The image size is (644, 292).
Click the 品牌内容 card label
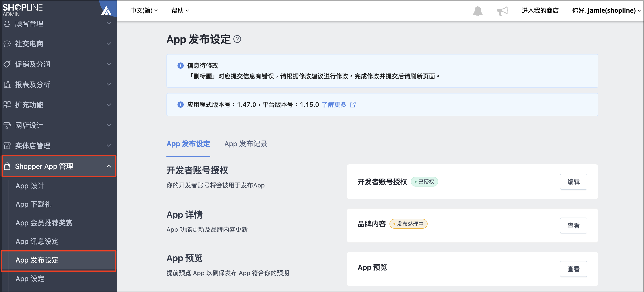(x=372, y=224)
